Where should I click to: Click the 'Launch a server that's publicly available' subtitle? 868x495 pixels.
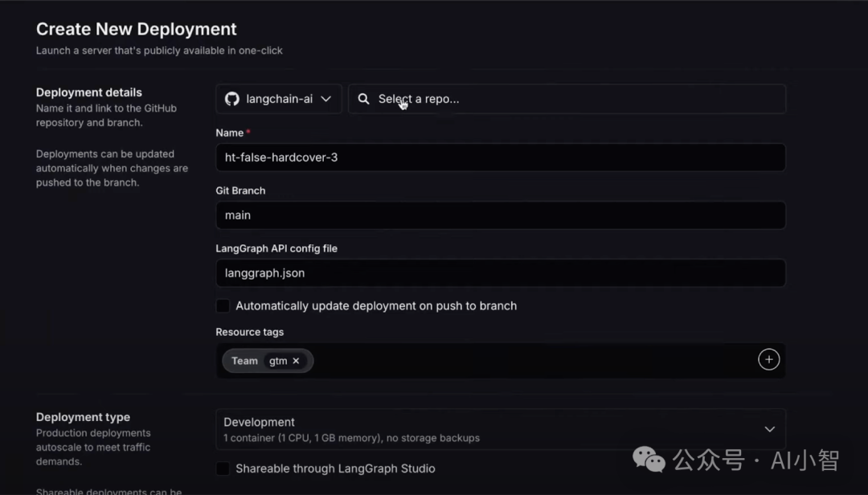tap(159, 51)
